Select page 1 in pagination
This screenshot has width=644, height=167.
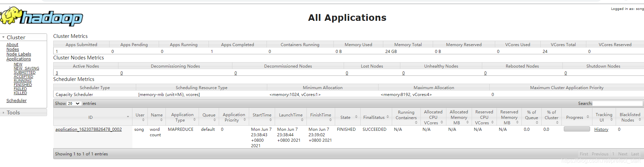coord(613,154)
